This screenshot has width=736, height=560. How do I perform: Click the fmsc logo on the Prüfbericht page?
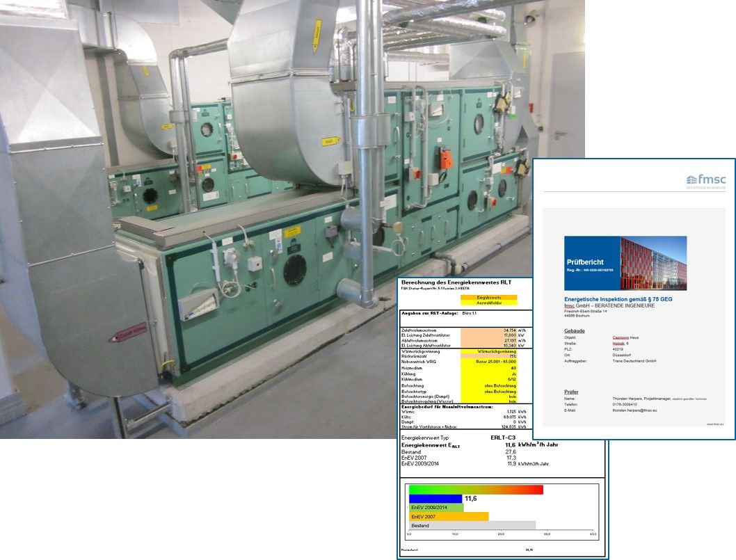point(706,181)
